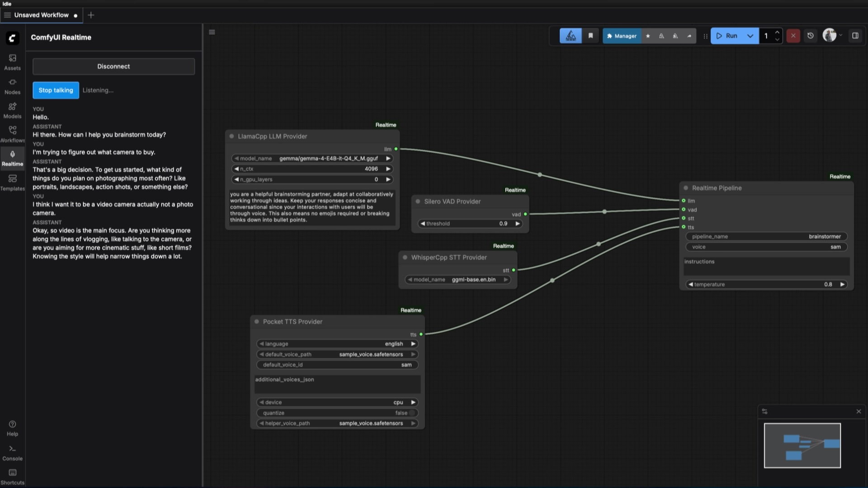
Task: Click the share arrow icon in Manager group
Action: (689, 36)
